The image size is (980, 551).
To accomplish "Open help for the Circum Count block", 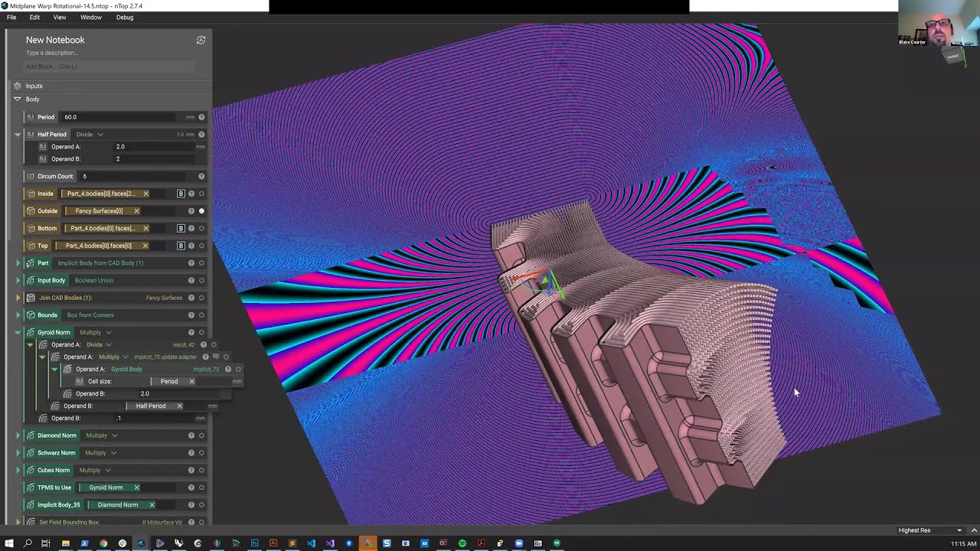I will [x=201, y=176].
